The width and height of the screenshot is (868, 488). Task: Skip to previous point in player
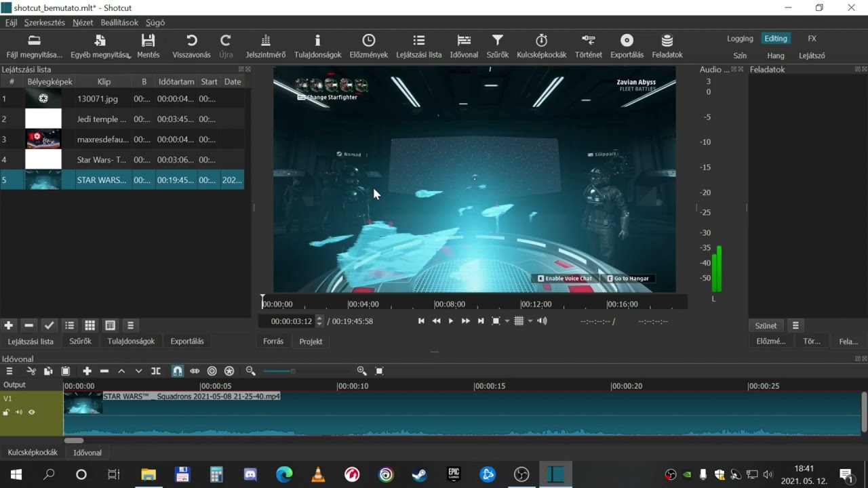point(421,321)
